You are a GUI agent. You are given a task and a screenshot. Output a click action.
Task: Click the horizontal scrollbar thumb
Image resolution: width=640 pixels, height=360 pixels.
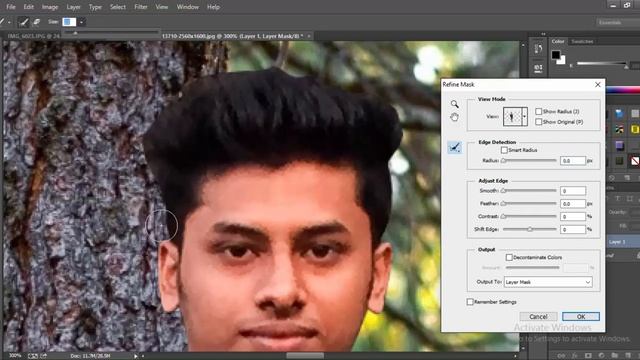point(305,356)
